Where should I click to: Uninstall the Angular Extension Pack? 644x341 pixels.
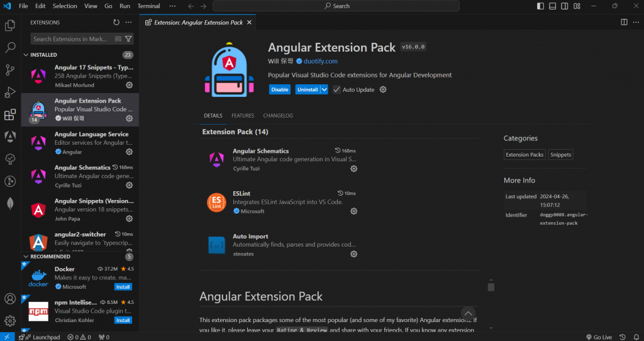(308, 89)
